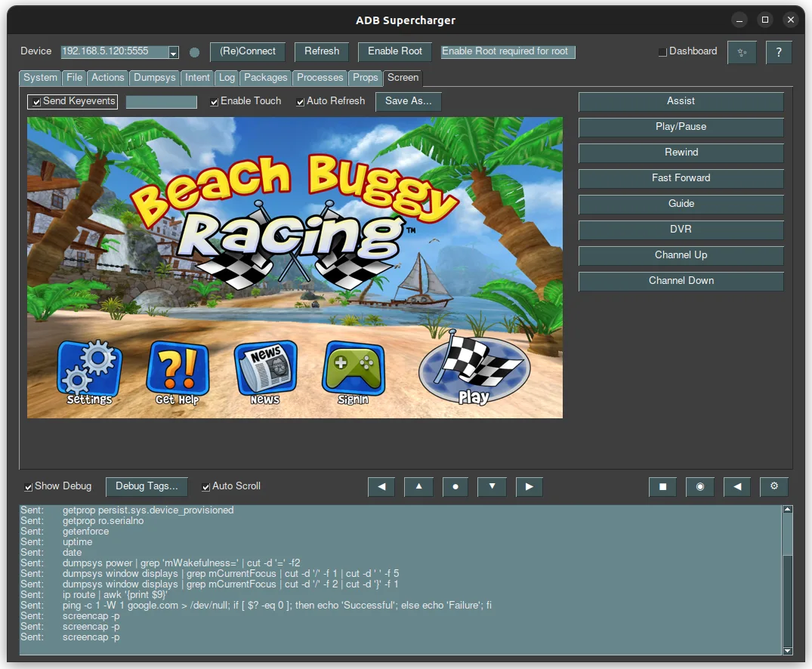Screen dimensions: 812x669
Task: Switch to the Log tab
Action: 227,78
